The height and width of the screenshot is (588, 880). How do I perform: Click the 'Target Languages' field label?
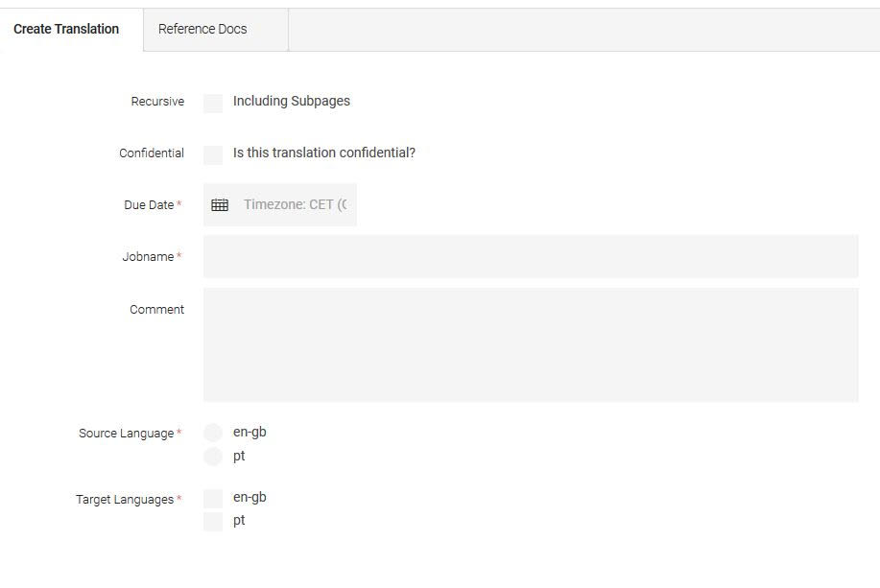[125, 500]
